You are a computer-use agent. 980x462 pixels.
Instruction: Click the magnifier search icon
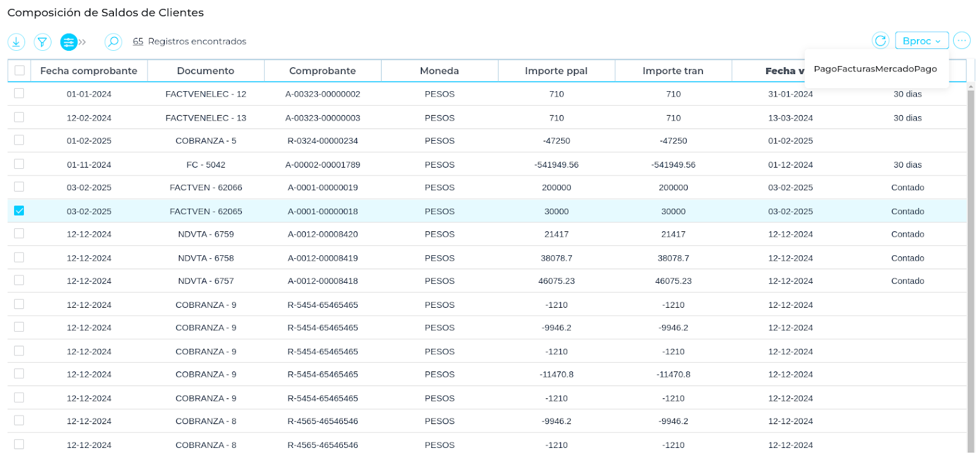(113, 42)
